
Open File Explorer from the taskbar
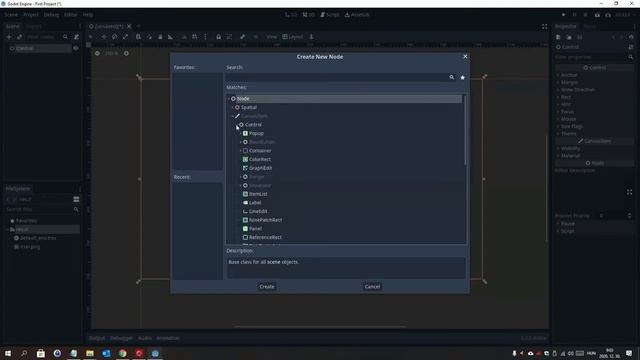click(x=90, y=353)
